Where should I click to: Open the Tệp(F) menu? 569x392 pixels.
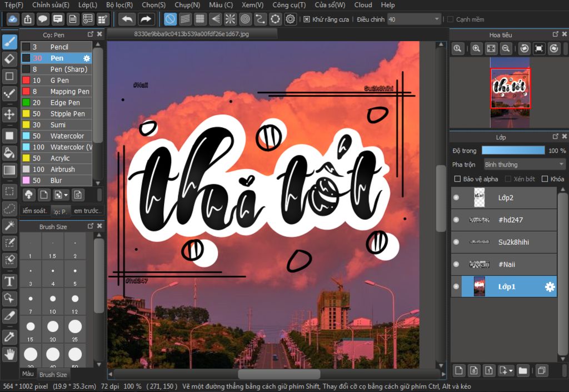point(14,5)
